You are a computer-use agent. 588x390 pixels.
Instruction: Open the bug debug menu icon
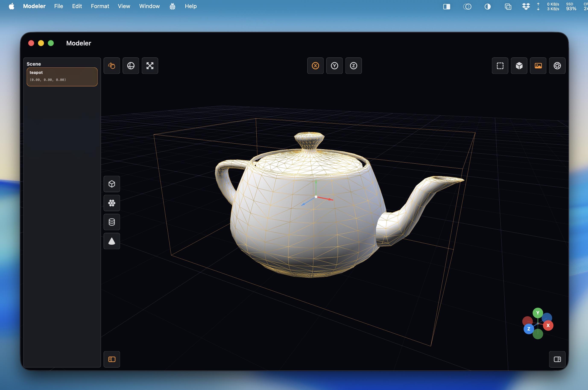tap(173, 6)
